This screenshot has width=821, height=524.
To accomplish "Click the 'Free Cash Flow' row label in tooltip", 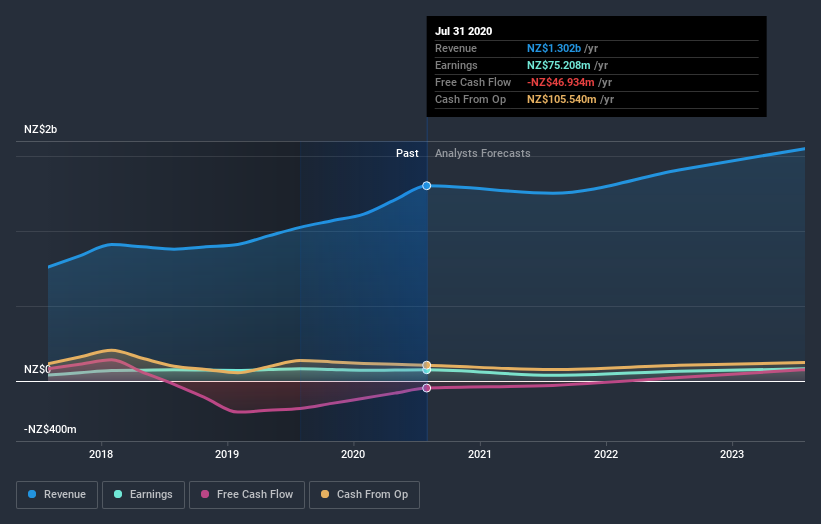I will pos(473,82).
